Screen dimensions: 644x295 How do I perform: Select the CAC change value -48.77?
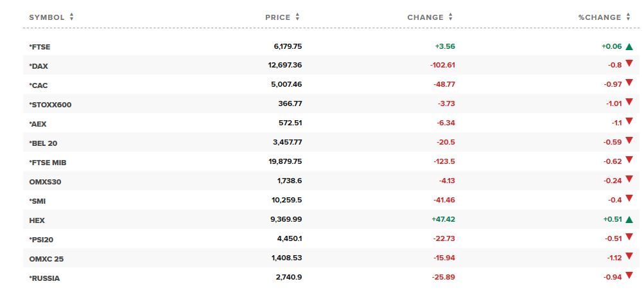point(444,84)
